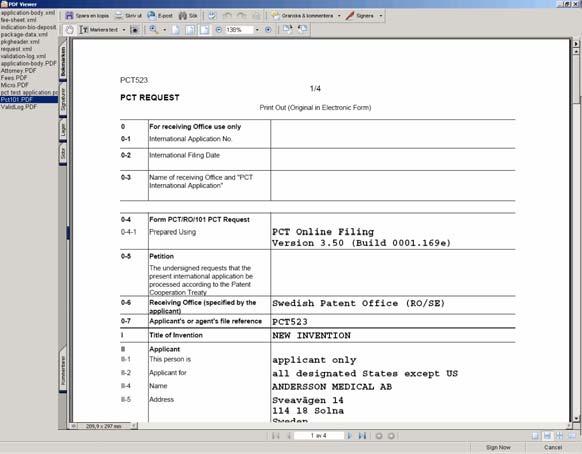Open the zoom percentage dropdown
This screenshot has width=582, height=454.
coord(257,30)
